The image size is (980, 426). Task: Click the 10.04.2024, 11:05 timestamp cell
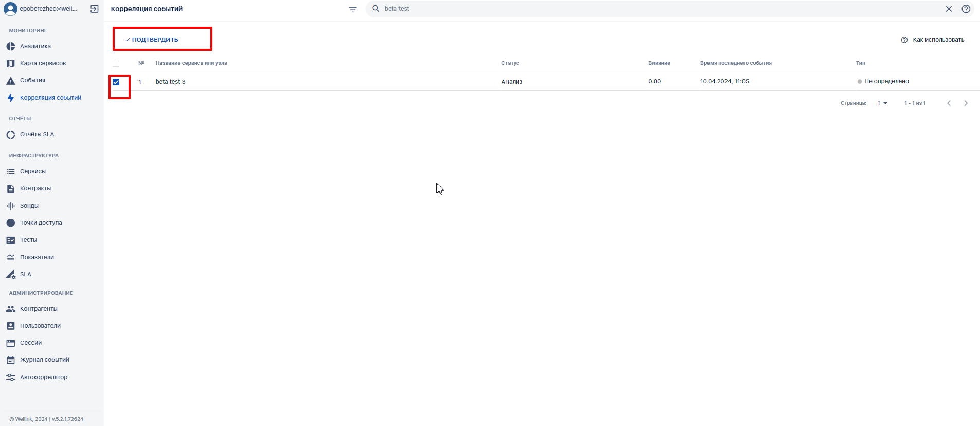pos(724,81)
